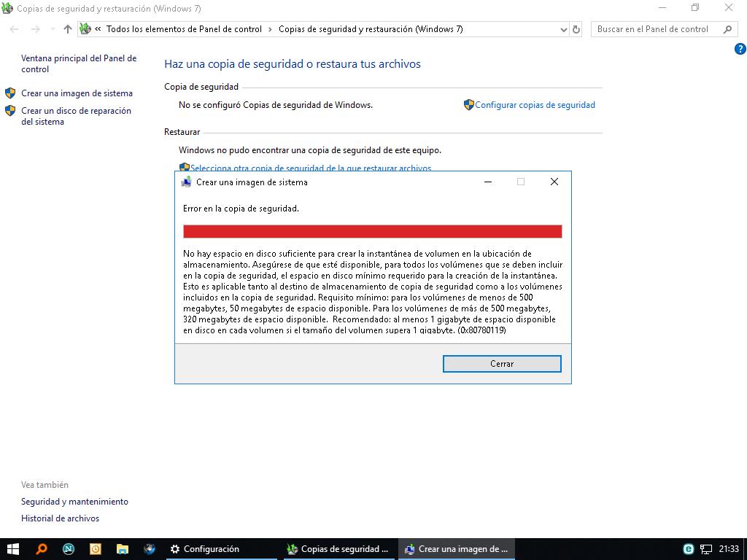Open the recent locations dropdown chevron
This screenshot has height=560, width=747.
pos(52,29)
